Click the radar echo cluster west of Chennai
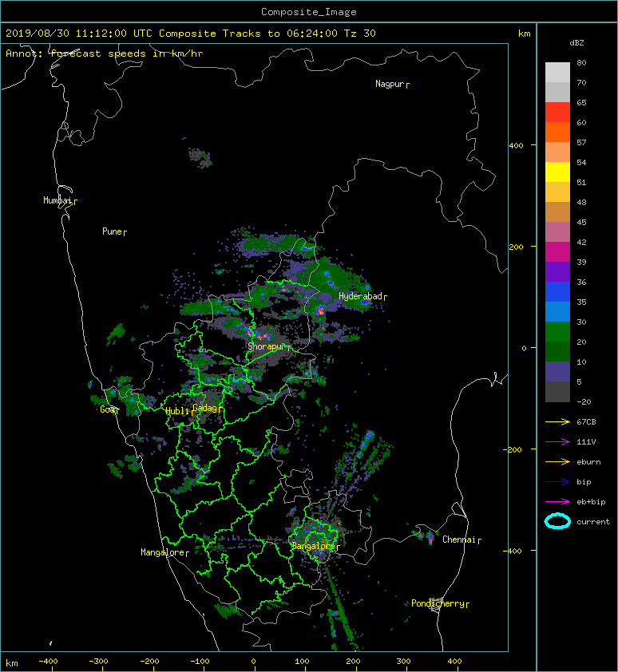Viewport: 618px width, 672px height. (426, 536)
